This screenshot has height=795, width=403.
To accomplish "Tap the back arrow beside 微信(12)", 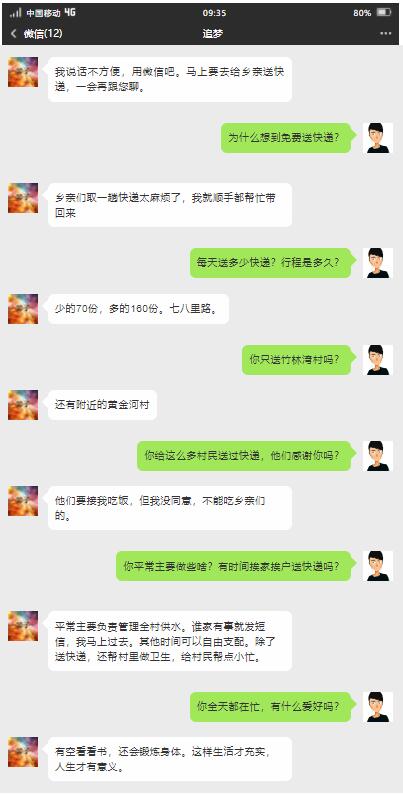I will (14, 33).
